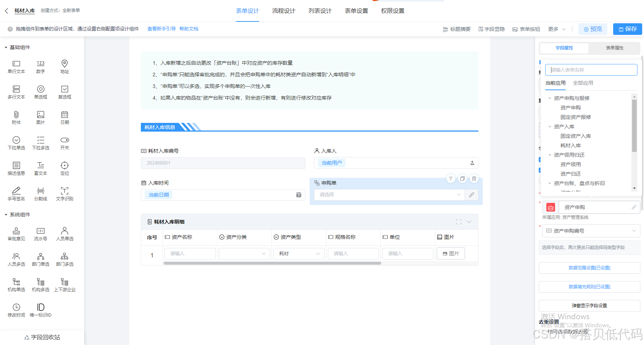
Task: Choose the 机构单选 component
Action: coord(16,285)
